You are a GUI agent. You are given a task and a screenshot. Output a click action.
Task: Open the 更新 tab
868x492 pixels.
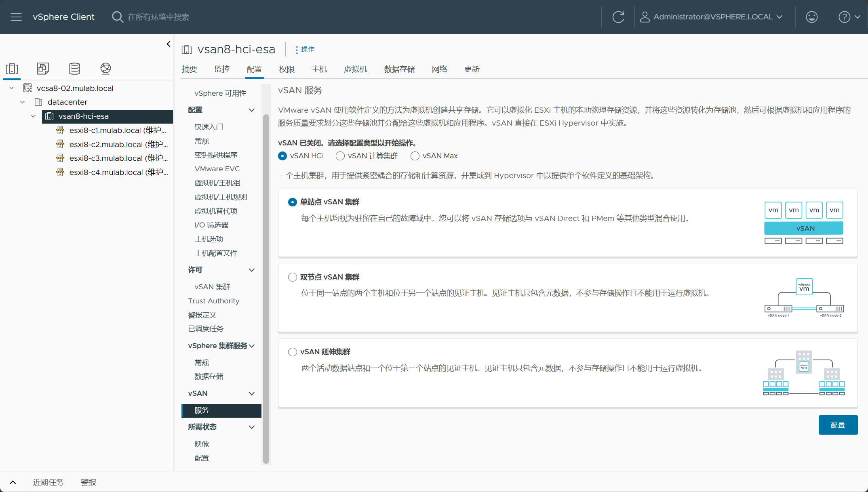click(472, 69)
